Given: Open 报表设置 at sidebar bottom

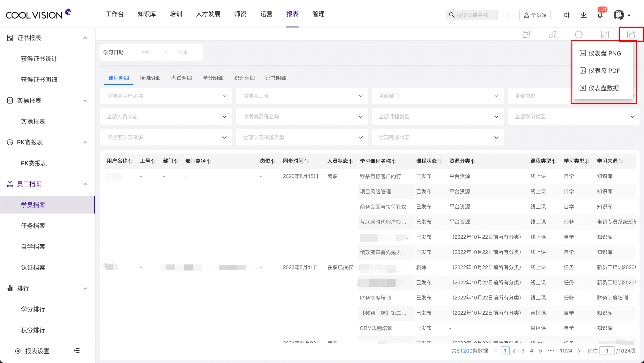Looking at the screenshot, I should [x=32, y=351].
